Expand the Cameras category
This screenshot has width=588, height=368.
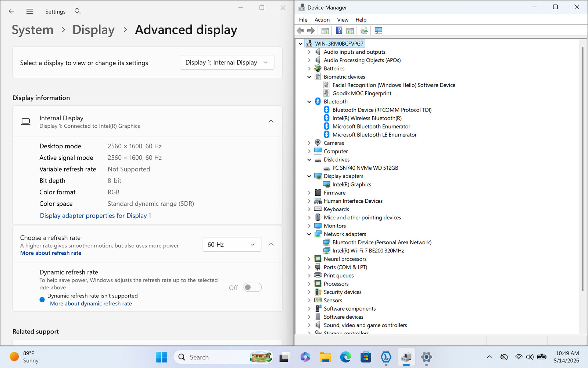[309, 143]
